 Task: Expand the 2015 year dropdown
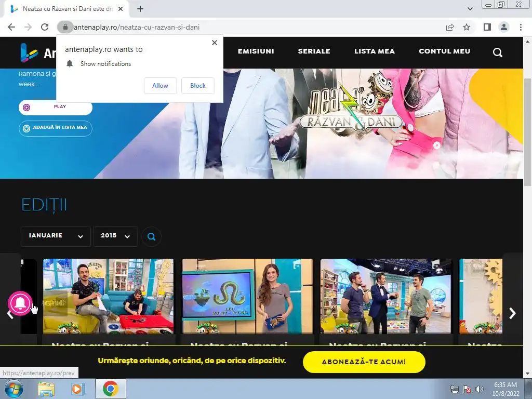pyautogui.click(x=115, y=236)
